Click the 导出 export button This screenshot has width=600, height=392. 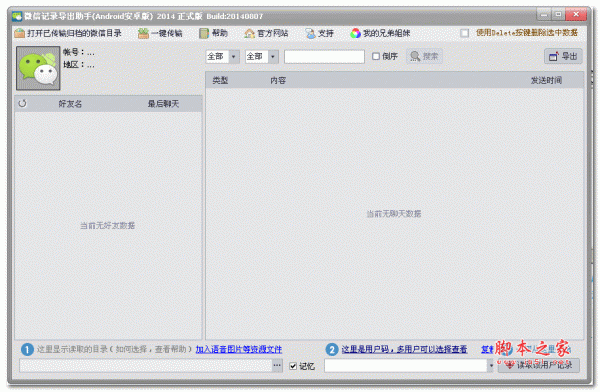(x=563, y=56)
